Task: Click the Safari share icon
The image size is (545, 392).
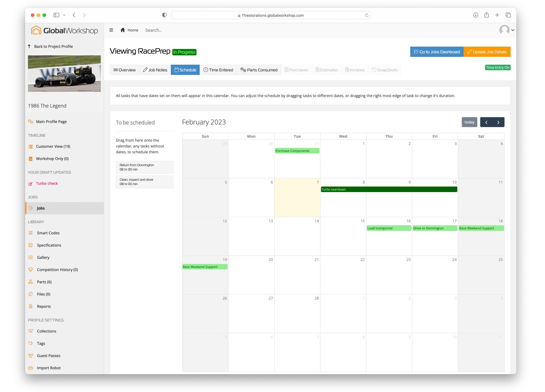Action: 486,15
